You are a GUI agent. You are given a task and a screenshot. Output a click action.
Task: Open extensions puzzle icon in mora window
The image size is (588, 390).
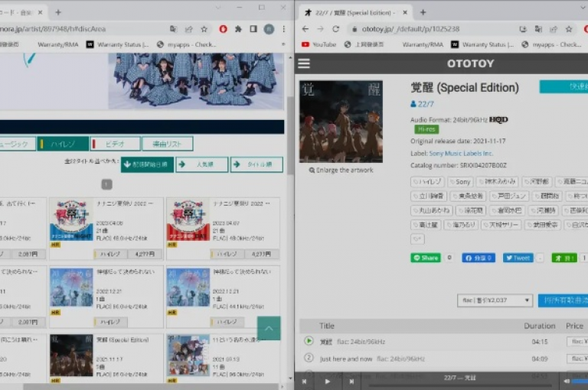point(238,29)
